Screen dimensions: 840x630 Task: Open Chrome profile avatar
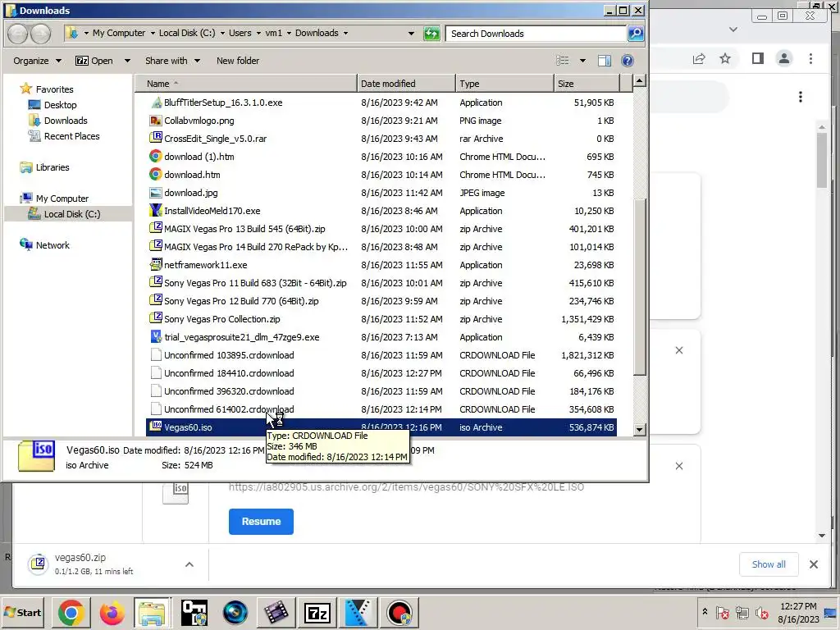(x=783, y=58)
